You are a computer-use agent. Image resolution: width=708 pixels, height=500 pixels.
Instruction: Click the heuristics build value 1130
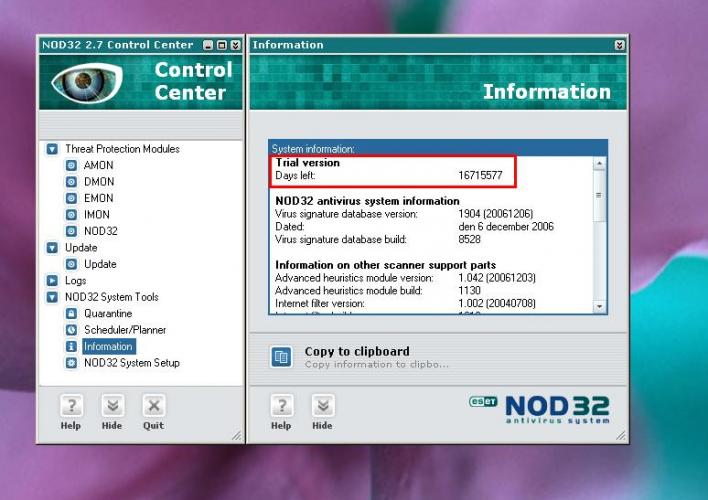point(470,290)
